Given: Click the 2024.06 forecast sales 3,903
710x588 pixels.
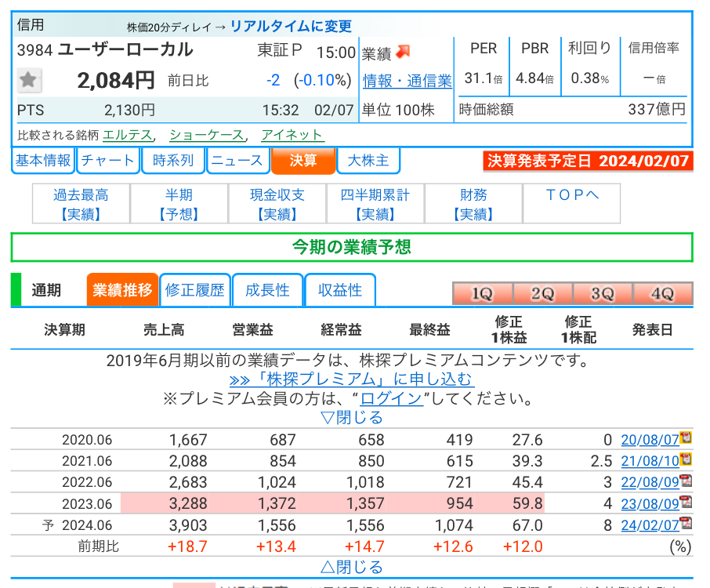Looking at the screenshot, I should [188, 525].
